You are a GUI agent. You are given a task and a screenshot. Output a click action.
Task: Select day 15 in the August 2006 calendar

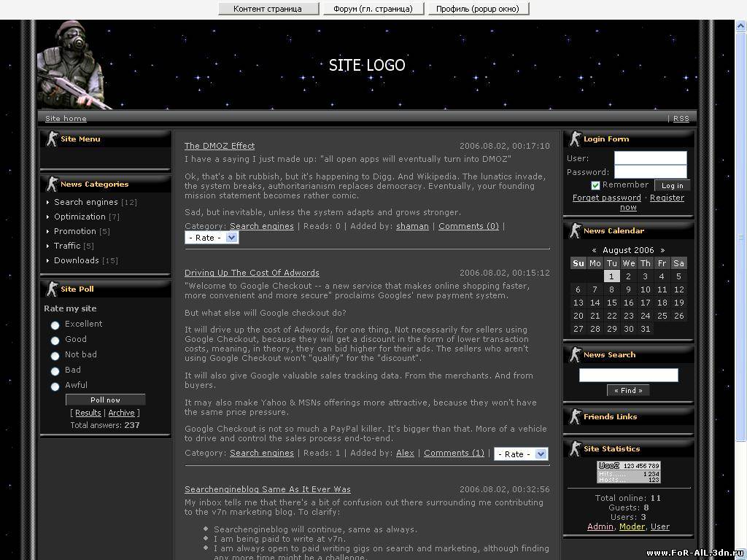[x=612, y=303]
